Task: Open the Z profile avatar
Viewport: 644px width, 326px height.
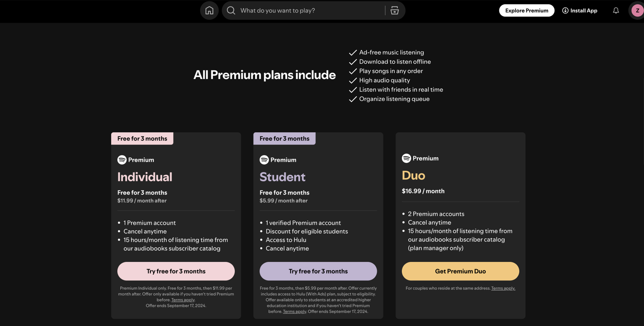Action: tap(637, 11)
